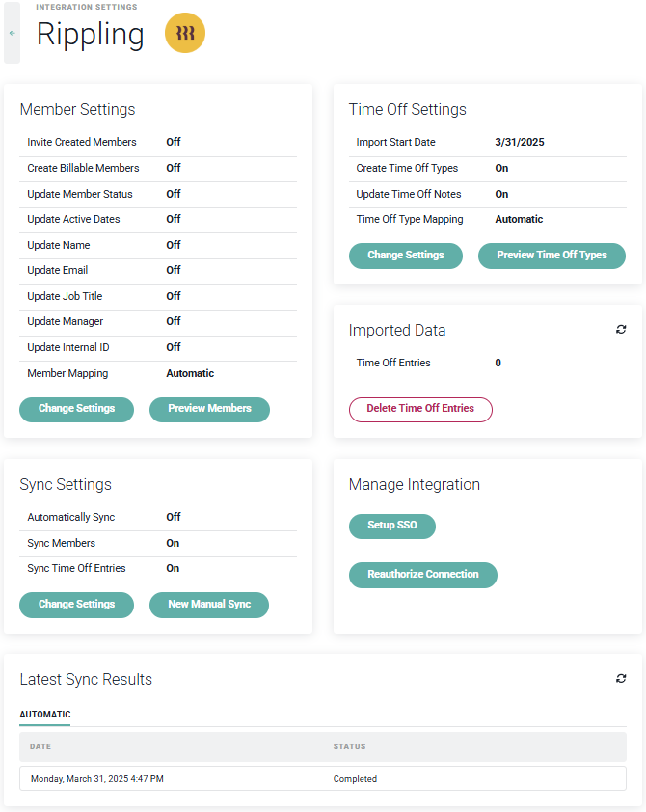Click the Member Mapping label
The image size is (646, 812).
(67, 373)
